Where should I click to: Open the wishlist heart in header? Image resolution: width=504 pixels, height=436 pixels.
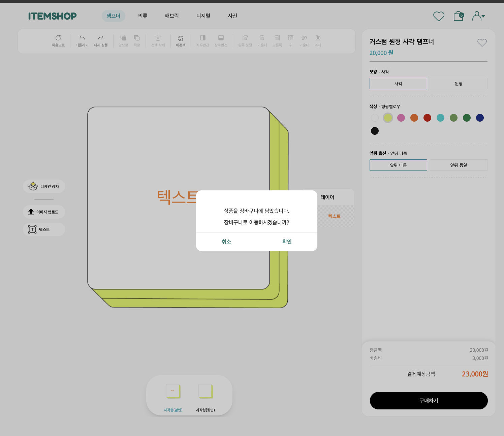click(439, 16)
